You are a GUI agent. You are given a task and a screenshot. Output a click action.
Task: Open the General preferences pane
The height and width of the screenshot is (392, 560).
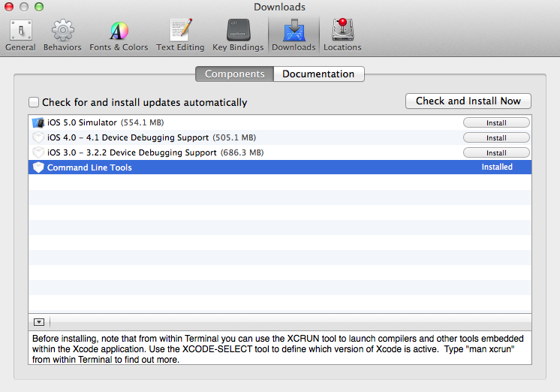pos(20,36)
